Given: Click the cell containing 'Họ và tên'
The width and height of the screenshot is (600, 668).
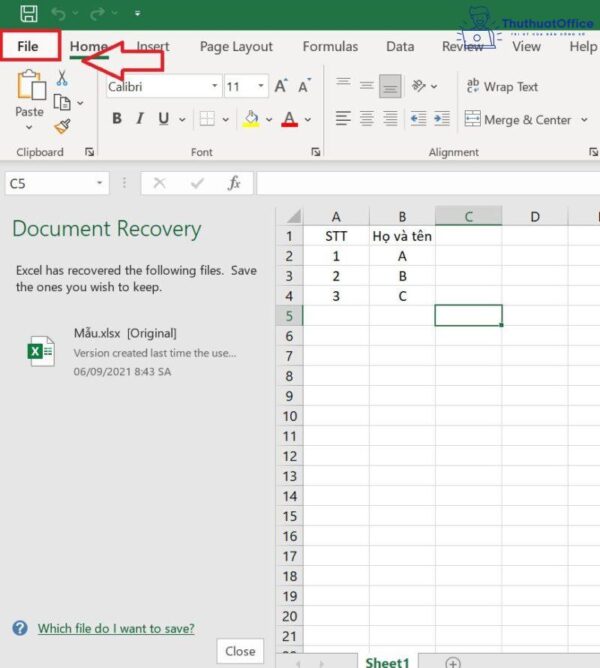Looking at the screenshot, I should click(x=402, y=236).
